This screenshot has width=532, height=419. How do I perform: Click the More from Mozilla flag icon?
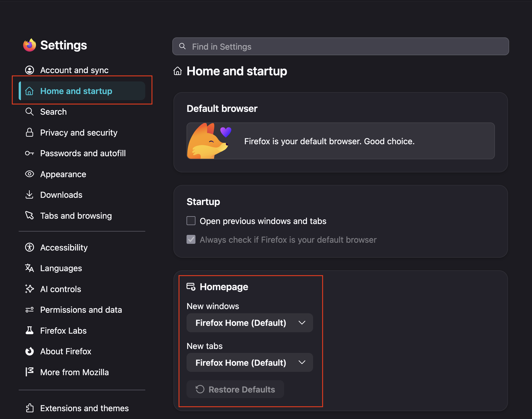[30, 372]
